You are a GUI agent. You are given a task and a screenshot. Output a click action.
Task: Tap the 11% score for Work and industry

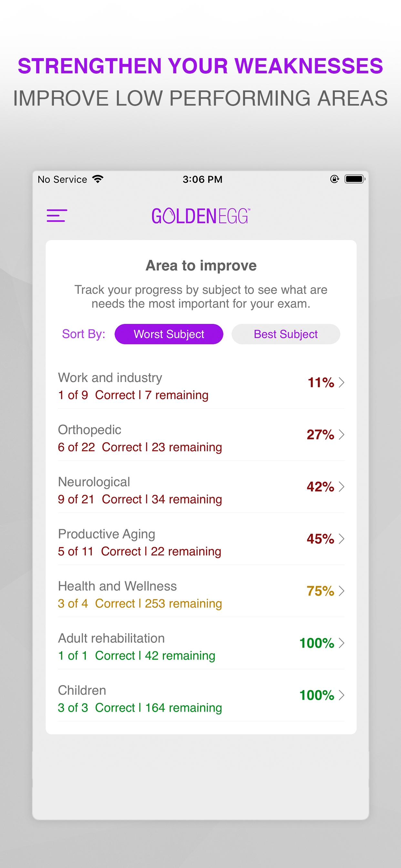(x=321, y=382)
